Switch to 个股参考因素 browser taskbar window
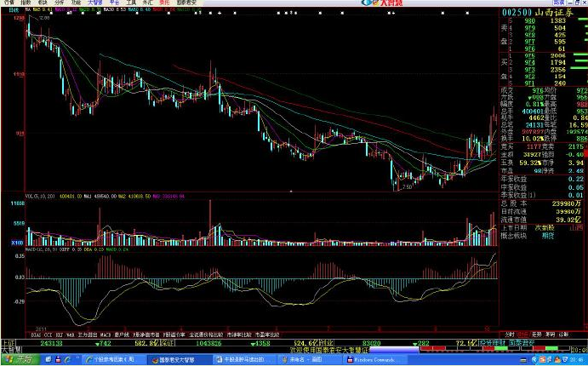588x366 pixels. (x=114, y=360)
